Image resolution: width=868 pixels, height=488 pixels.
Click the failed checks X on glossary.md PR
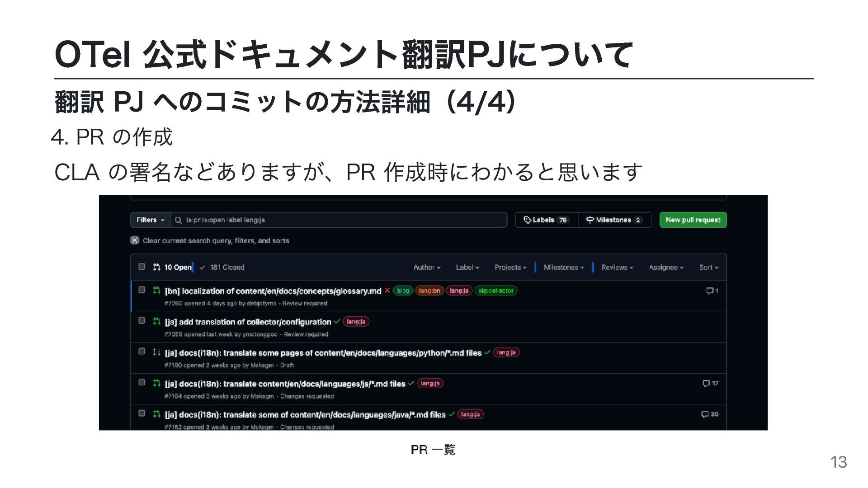click(x=387, y=291)
